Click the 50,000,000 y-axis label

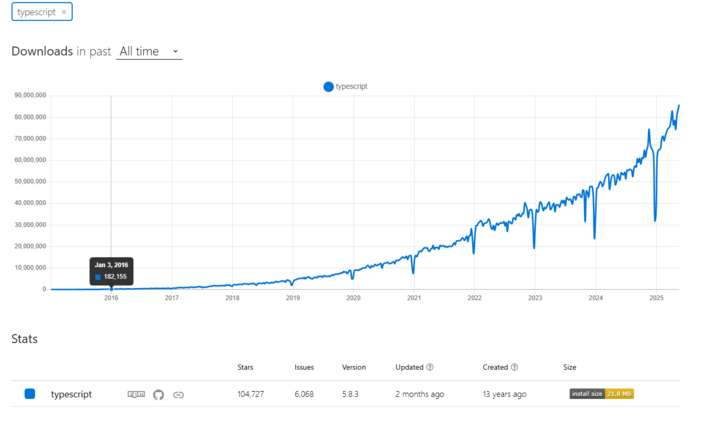(x=30, y=181)
